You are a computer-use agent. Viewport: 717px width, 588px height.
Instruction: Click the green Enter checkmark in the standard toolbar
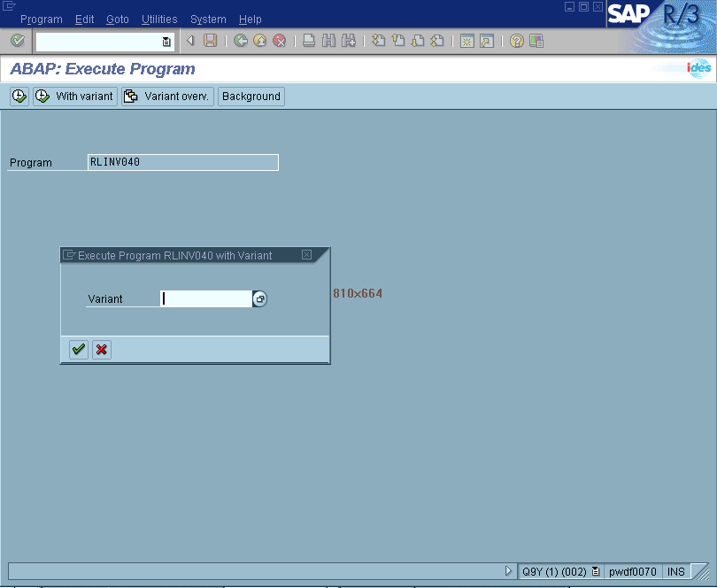coord(18,41)
